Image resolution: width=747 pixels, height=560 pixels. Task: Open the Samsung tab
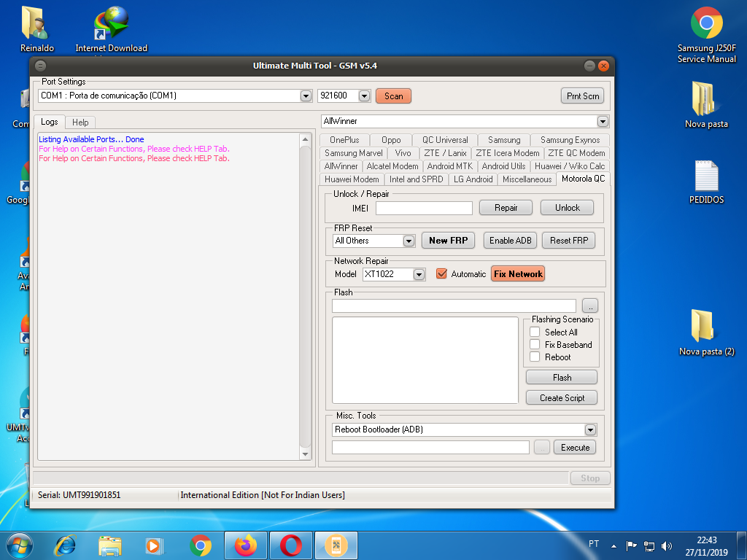[504, 140]
